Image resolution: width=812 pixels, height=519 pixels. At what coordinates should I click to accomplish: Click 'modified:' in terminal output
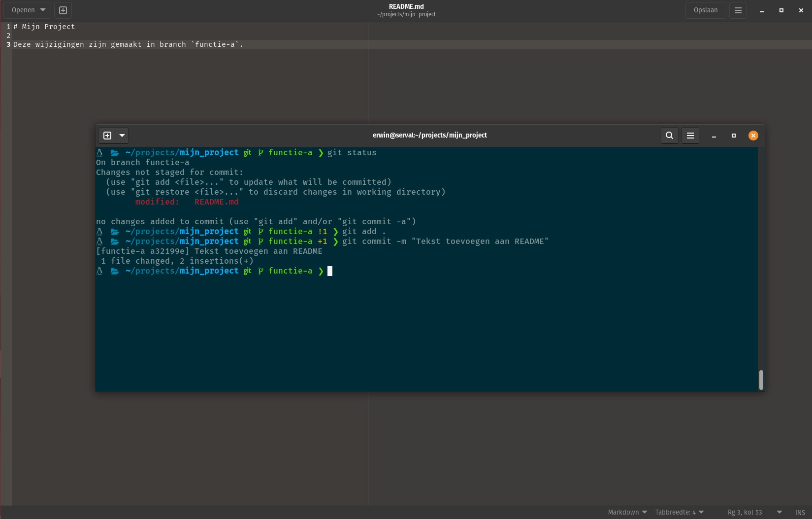click(x=158, y=202)
